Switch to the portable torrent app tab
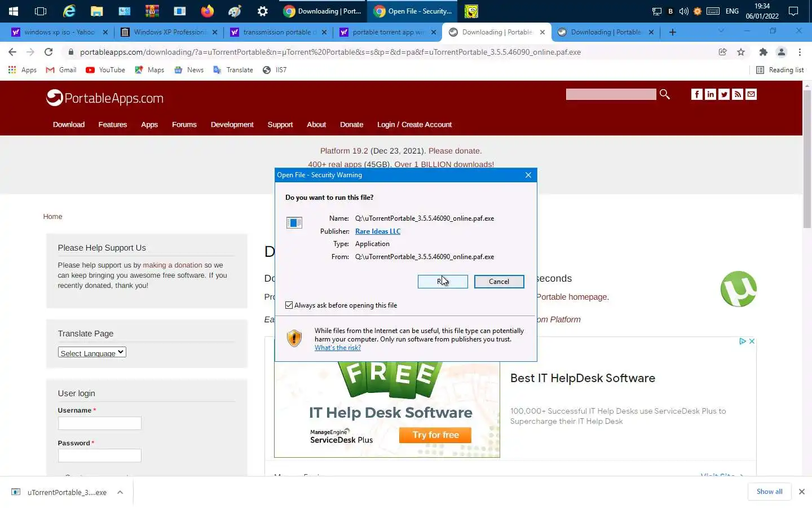Screen dimensions: 812x508 388,32
